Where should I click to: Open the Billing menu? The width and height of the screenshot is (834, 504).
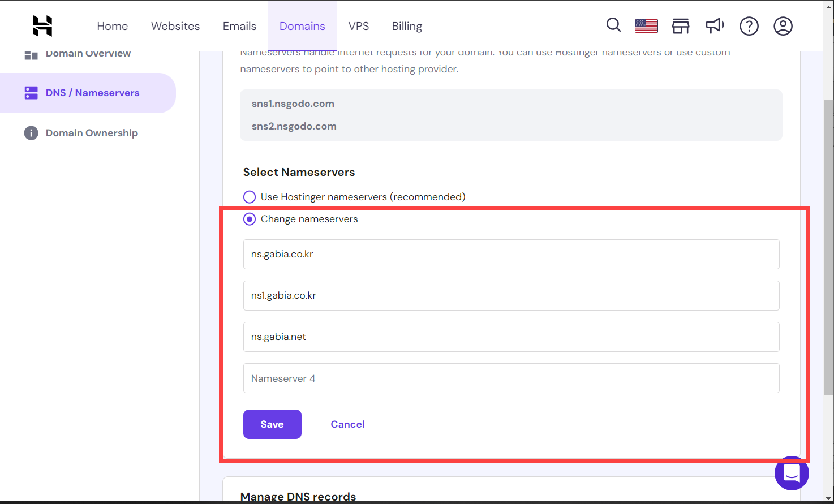(x=407, y=26)
